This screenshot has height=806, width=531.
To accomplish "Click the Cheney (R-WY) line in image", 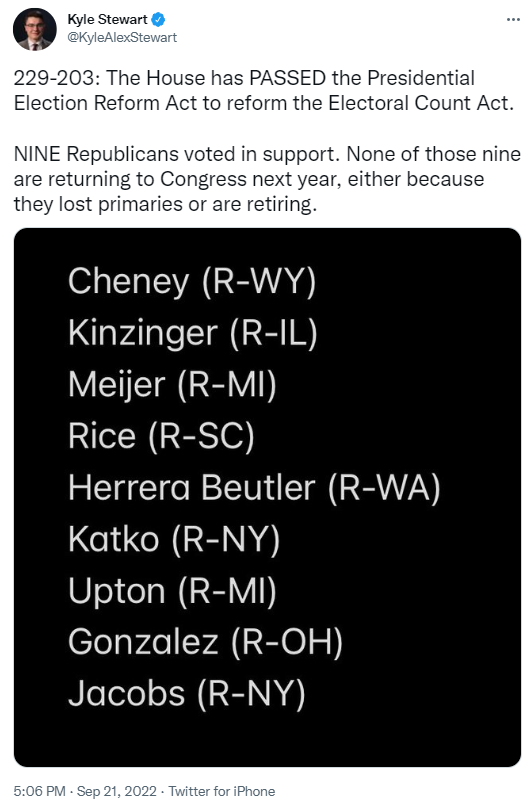I will [x=192, y=282].
